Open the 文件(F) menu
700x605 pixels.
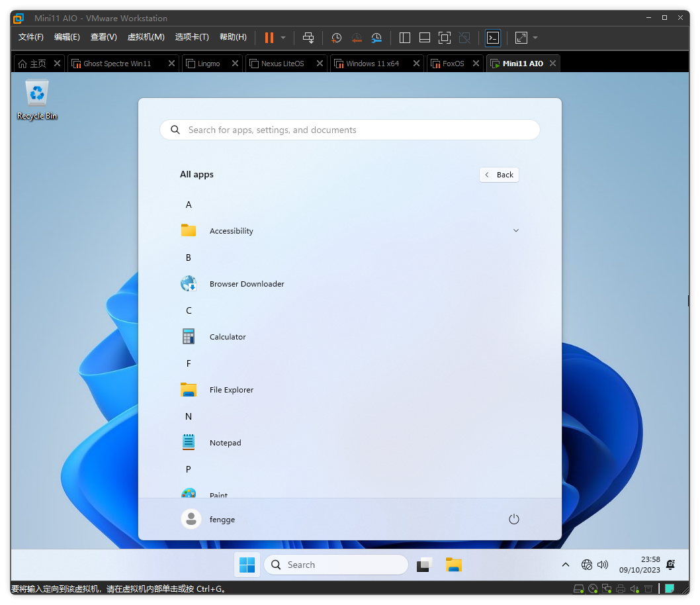pos(31,37)
